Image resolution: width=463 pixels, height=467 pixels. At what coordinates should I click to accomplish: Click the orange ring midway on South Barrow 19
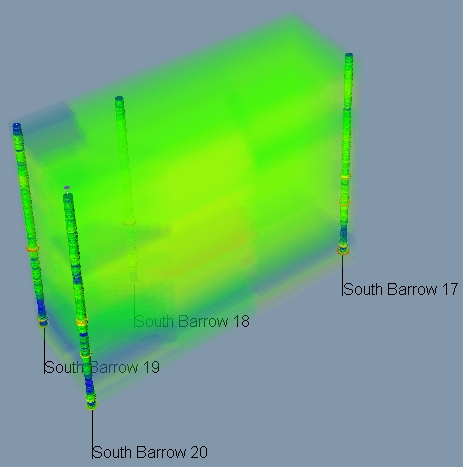33,249
